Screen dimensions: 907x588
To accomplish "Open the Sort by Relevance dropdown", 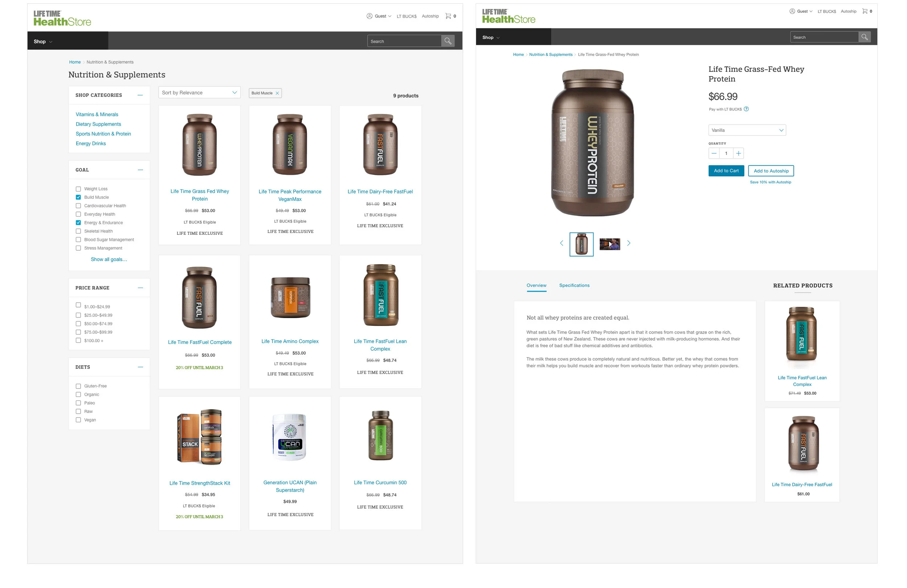I will coord(199,92).
